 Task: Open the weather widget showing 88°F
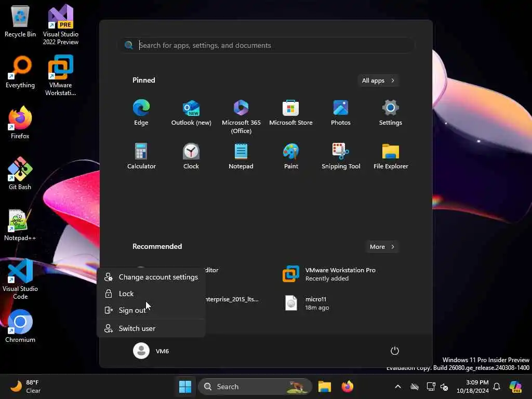coord(25,387)
